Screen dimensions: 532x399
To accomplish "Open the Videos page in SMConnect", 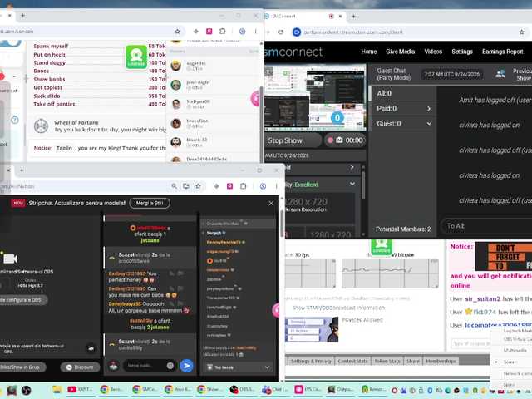I will tap(433, 52).
